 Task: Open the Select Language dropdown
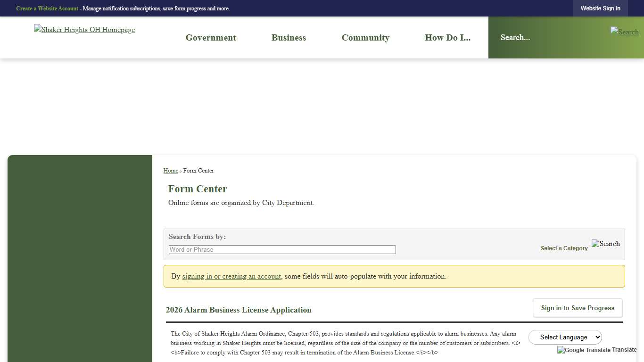(x=565, y=337)
